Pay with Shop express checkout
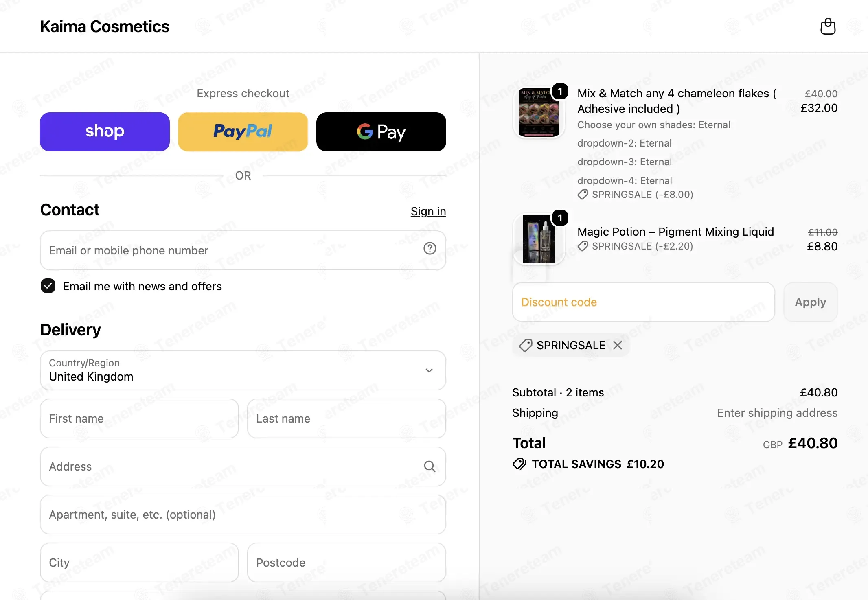Viewport: 868px width, 600px height. 105,132
